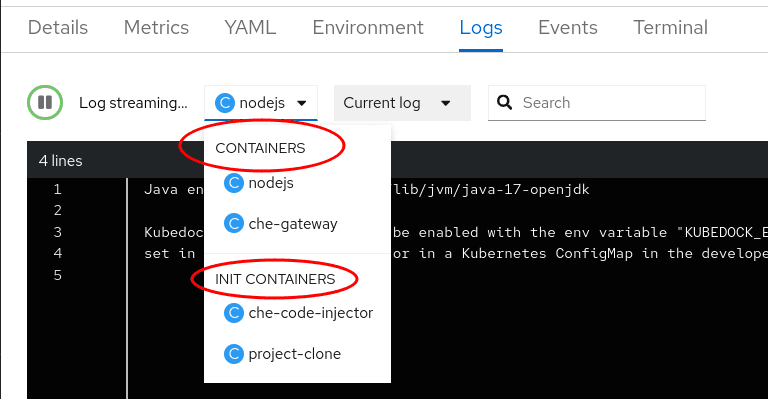Open the Current log dropdown
This screenshot has width=768, height=399.
[x=402, y=103]
